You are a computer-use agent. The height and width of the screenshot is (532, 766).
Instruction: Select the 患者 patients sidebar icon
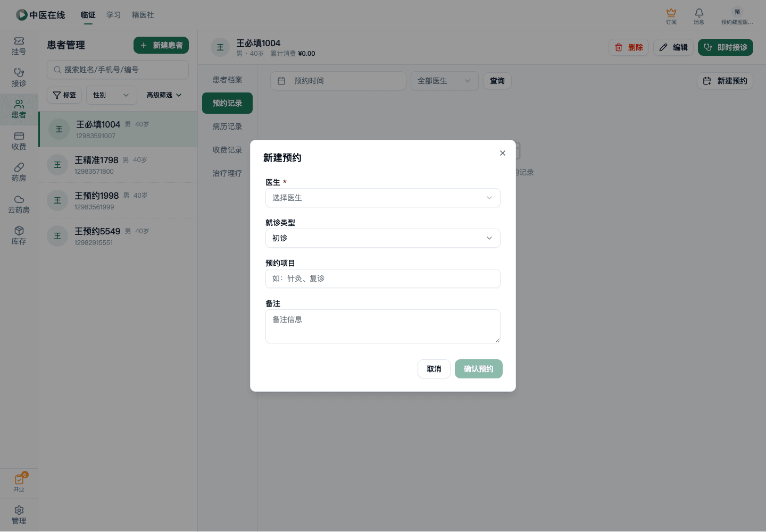click(19, 109)
